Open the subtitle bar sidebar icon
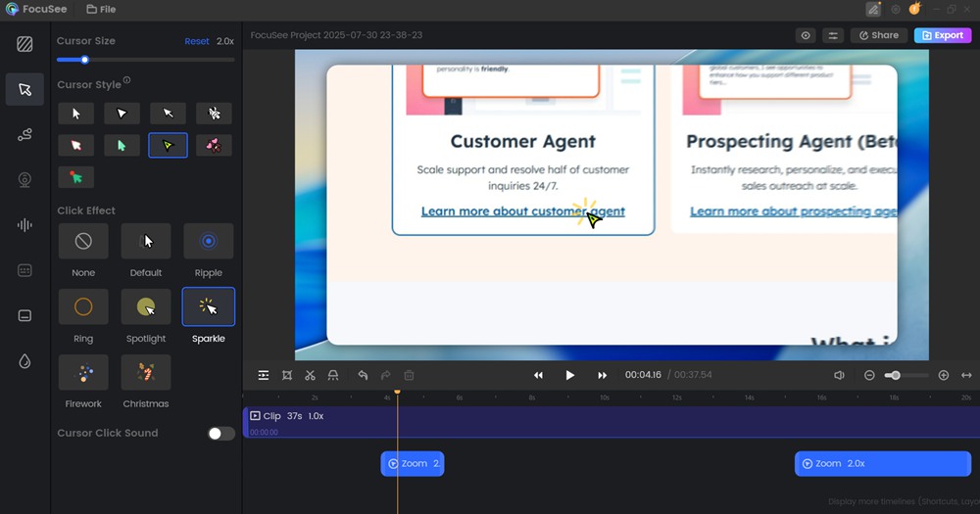 pyautogui.click(x=24, y=315)
